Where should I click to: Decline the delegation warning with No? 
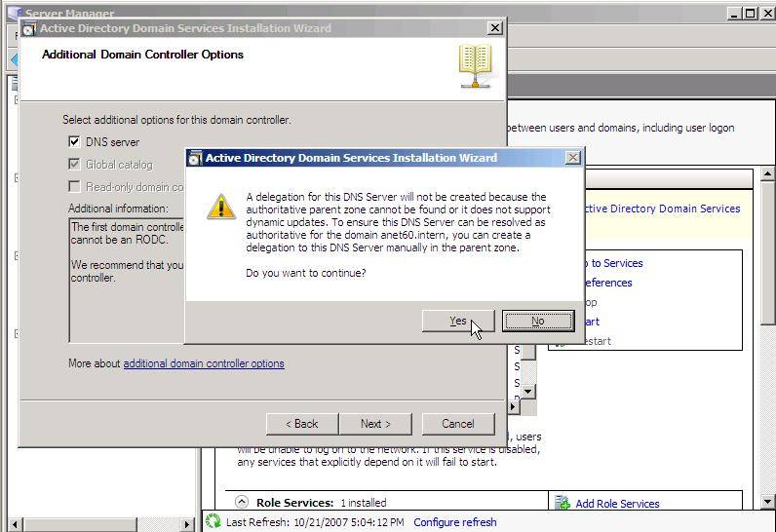pos(538,321)
